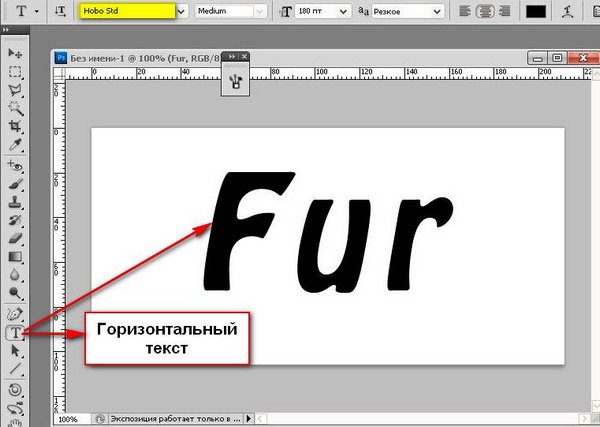Select the Line tool
600x427 pixels.
click(15, 369)
